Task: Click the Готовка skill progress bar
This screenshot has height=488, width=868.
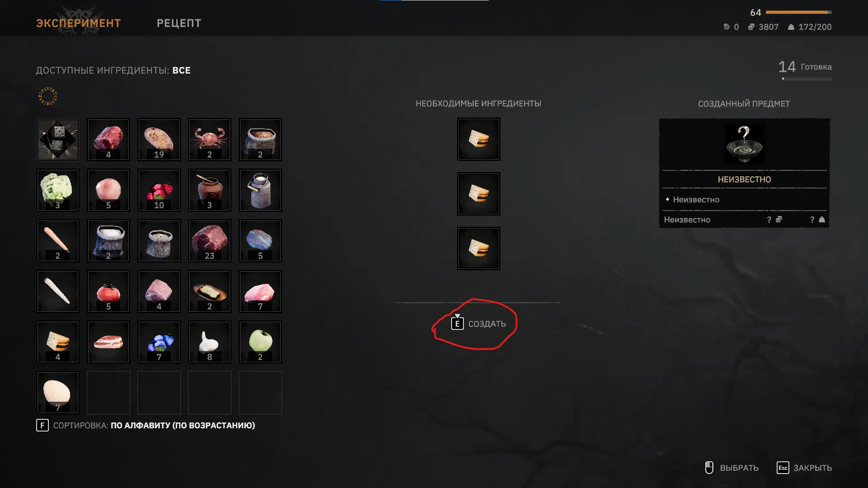Action: pyautogui.click(x=807, y=79)
